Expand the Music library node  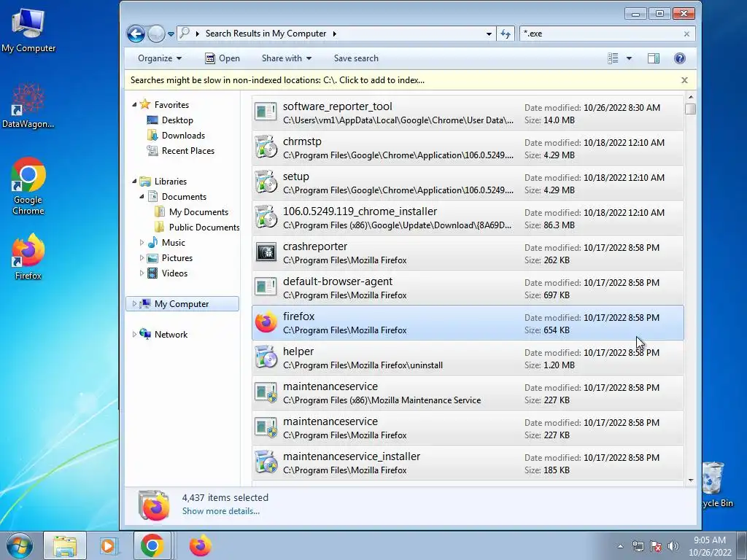click(142, 242)
